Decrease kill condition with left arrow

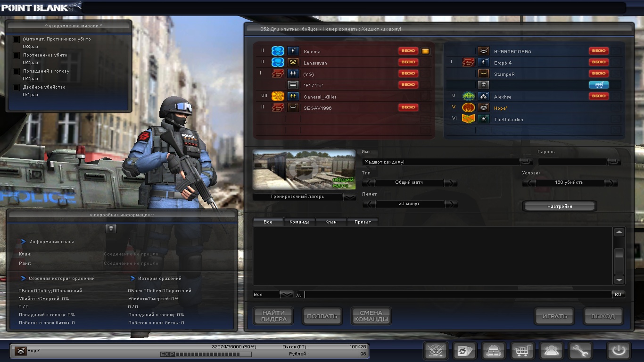(529, 183)
